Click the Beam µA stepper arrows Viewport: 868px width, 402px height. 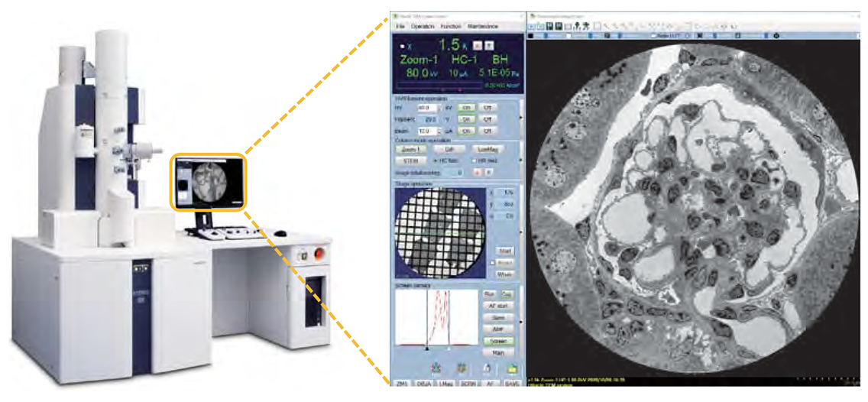pos(439,131)
